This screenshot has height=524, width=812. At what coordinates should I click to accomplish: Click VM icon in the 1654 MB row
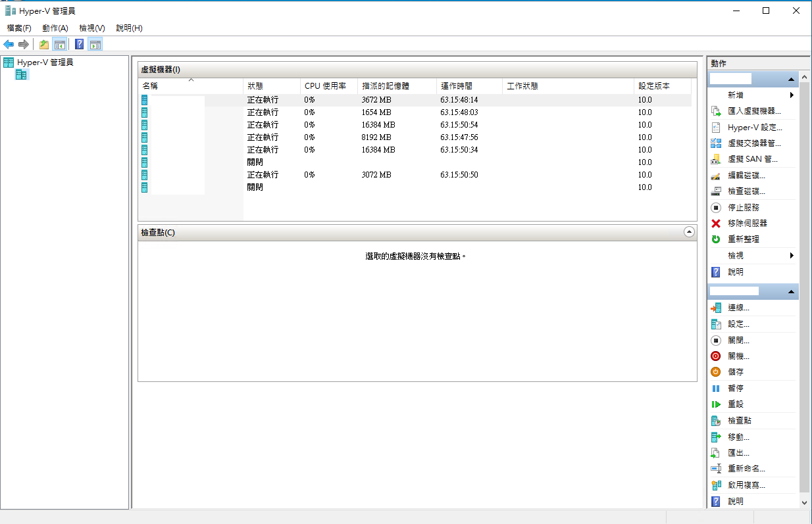(144, 112)
